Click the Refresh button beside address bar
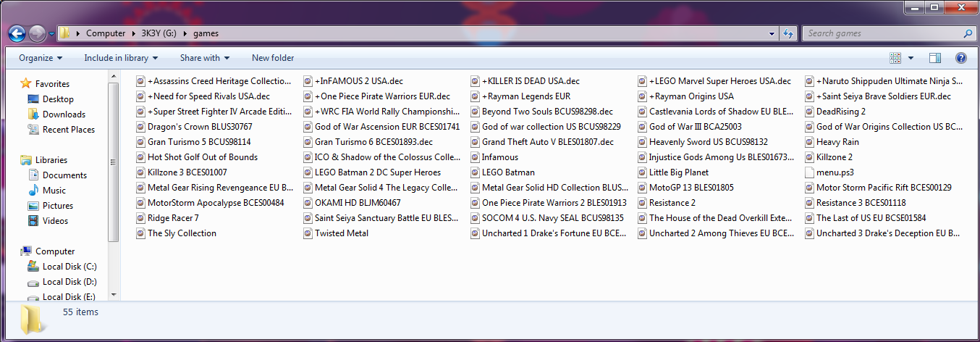980x342 pixels. 789,33
